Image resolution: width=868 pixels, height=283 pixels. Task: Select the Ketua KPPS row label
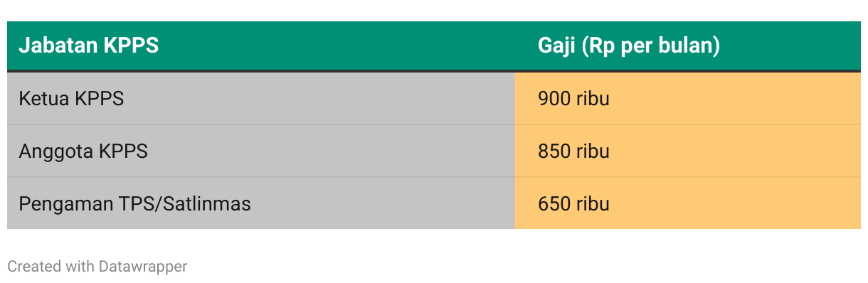71,98
